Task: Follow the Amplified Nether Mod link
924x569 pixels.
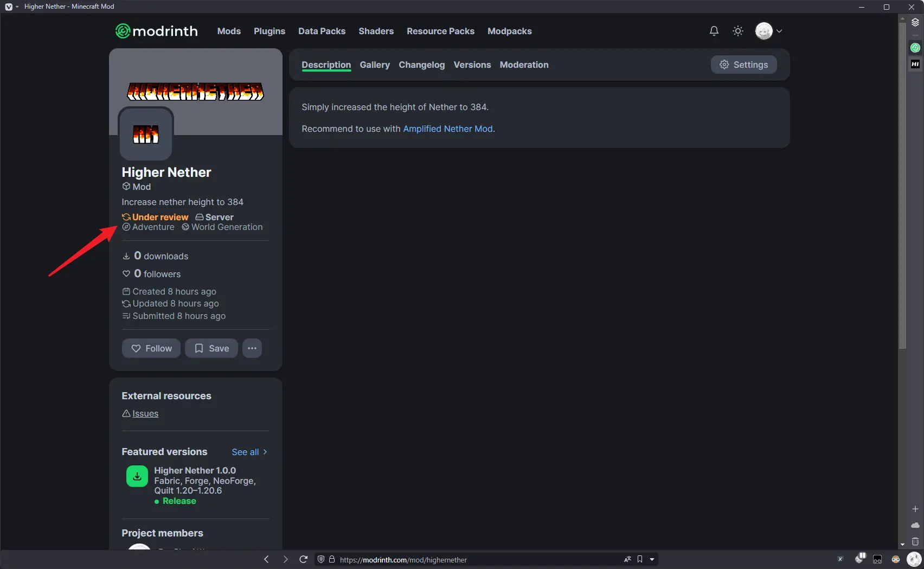Action: (448, 129)
